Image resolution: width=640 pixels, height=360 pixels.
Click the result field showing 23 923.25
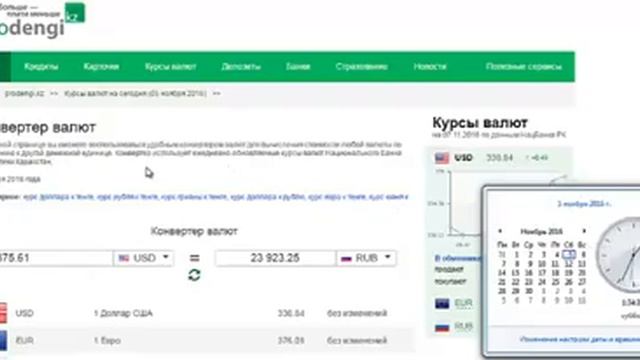tap(276, 258)
